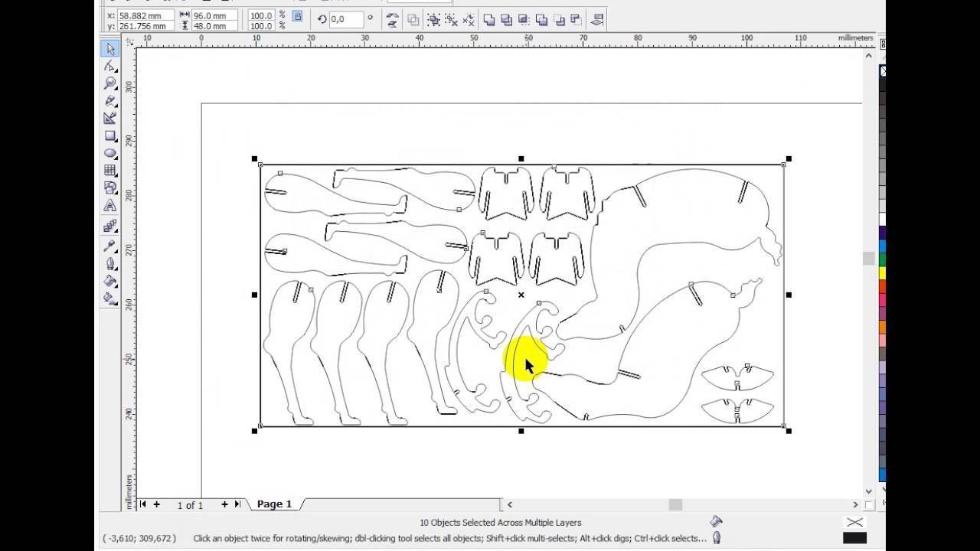Add a page after the current page
This screenshot has height=551, width=980.
point(225,504)
